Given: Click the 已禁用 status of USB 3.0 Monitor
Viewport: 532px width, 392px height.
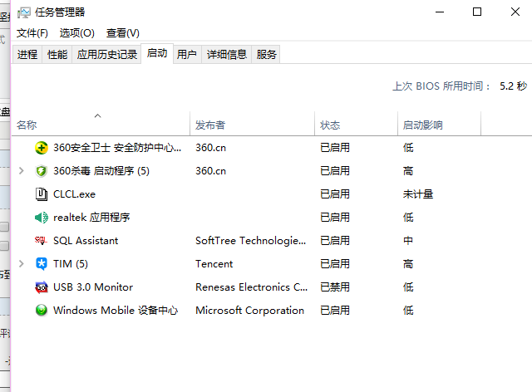Looking at the screenshot, I should 335,287.
